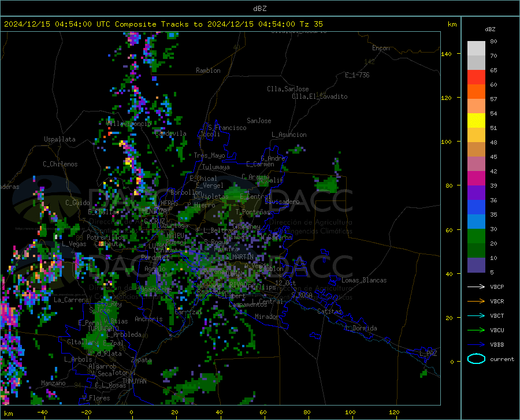520x420 pixels.
Task: Click the TUPUNGATO map label
Action: click(x=103, y=329)
